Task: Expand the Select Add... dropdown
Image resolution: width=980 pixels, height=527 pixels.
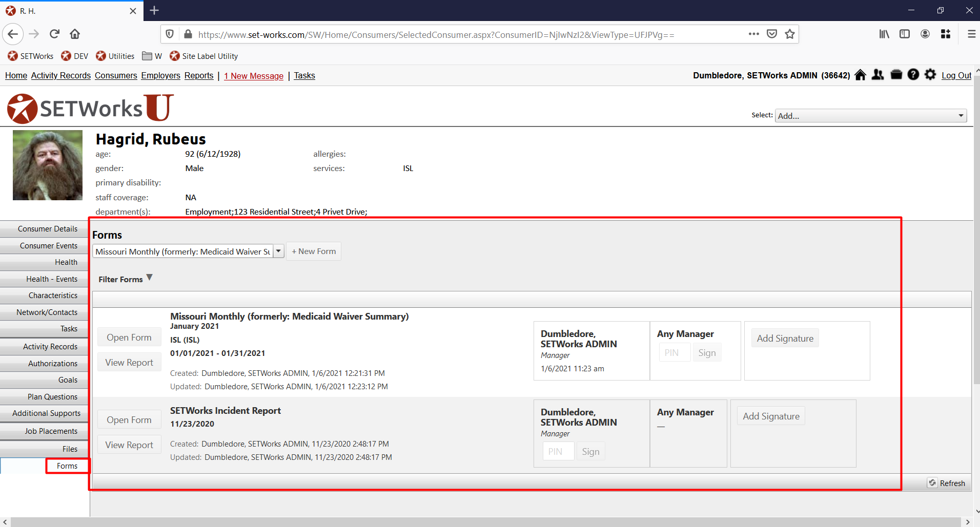Action: point(871,116)
